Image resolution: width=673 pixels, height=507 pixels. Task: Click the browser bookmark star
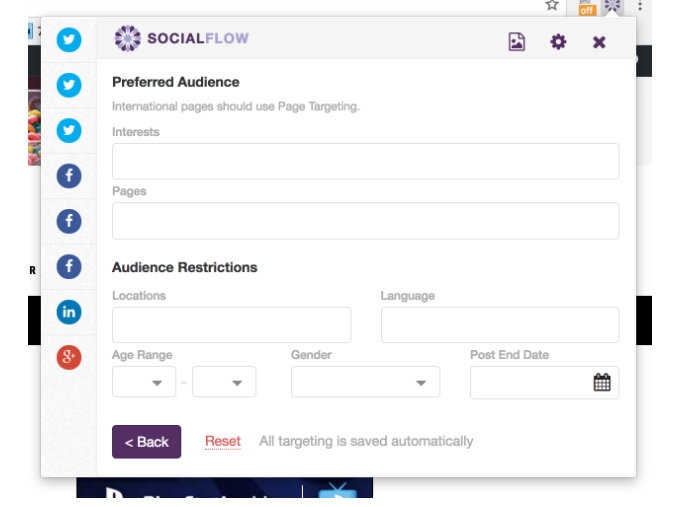552,6
